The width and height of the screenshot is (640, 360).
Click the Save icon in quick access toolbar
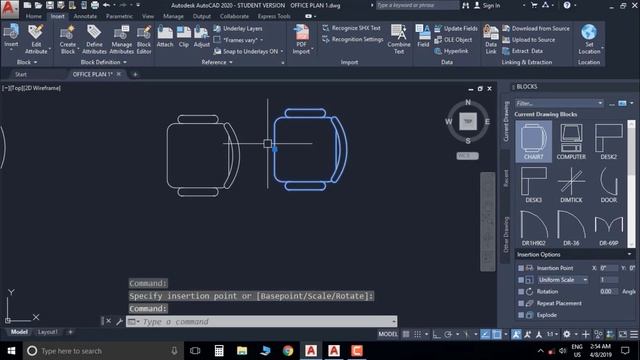(x=49, y=5)
